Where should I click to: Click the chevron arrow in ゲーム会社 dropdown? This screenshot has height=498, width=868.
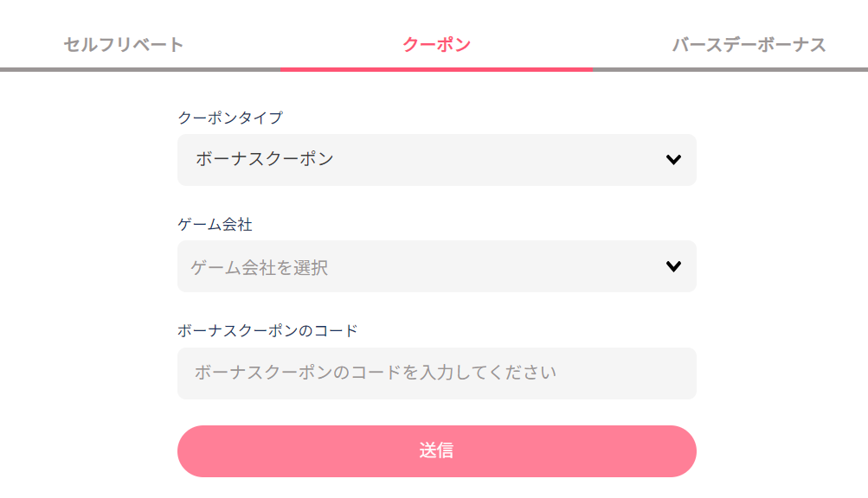673,266
